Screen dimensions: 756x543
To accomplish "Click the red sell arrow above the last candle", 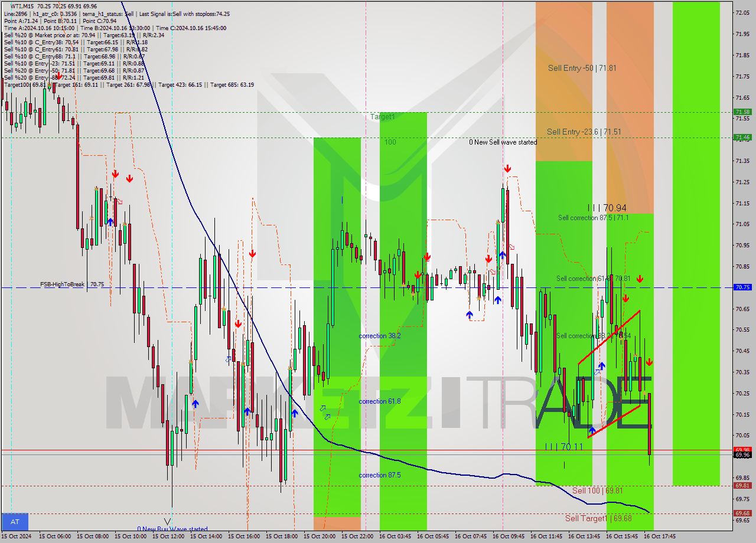I will [x=649, y=362].
